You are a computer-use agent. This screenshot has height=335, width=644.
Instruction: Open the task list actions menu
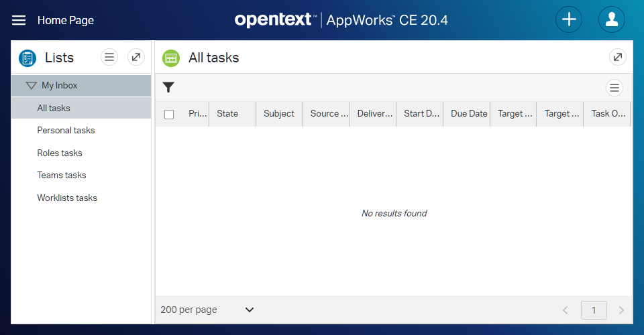tap(614, 88)
